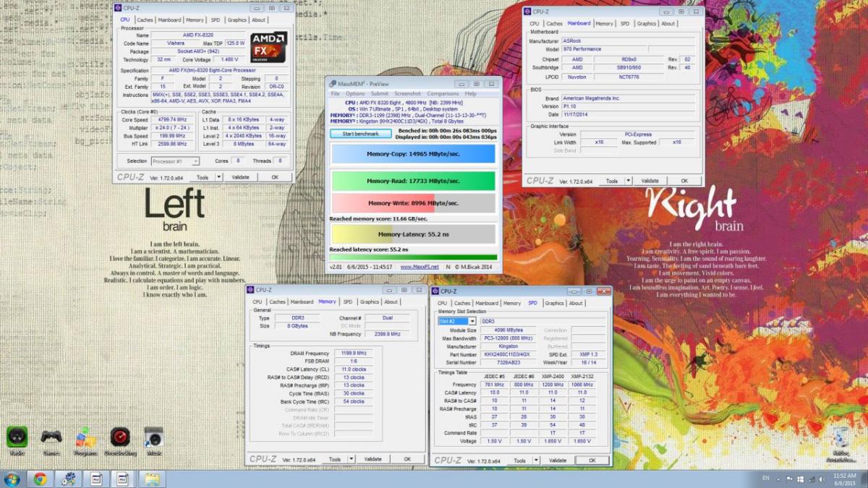Expand Tools arrow in CPU-Z Memory window
Viewport: 868px width, 488px height.
[x=352, y=459]
